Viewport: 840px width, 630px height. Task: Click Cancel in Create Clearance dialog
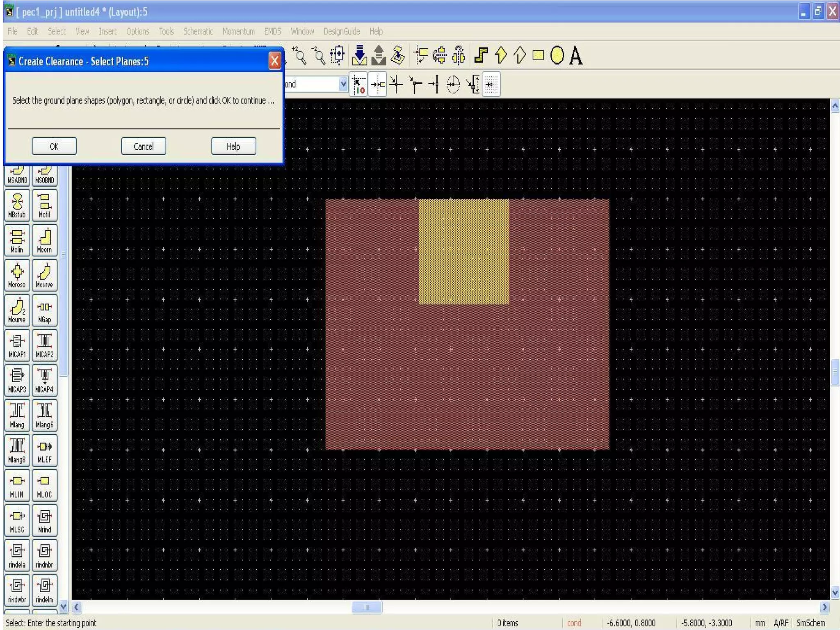[144, 146]
